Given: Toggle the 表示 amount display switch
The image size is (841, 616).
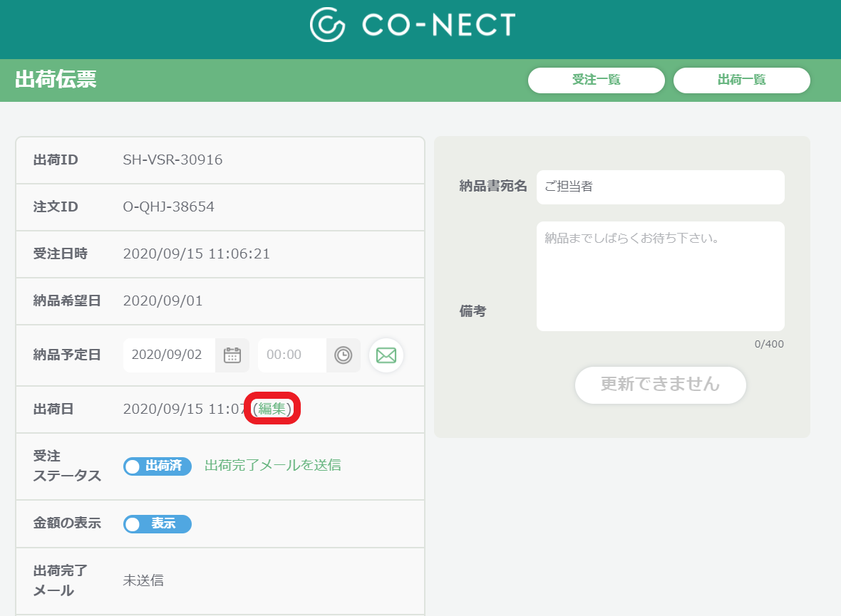Looking at the screenshot, I should tap(157, 524).
